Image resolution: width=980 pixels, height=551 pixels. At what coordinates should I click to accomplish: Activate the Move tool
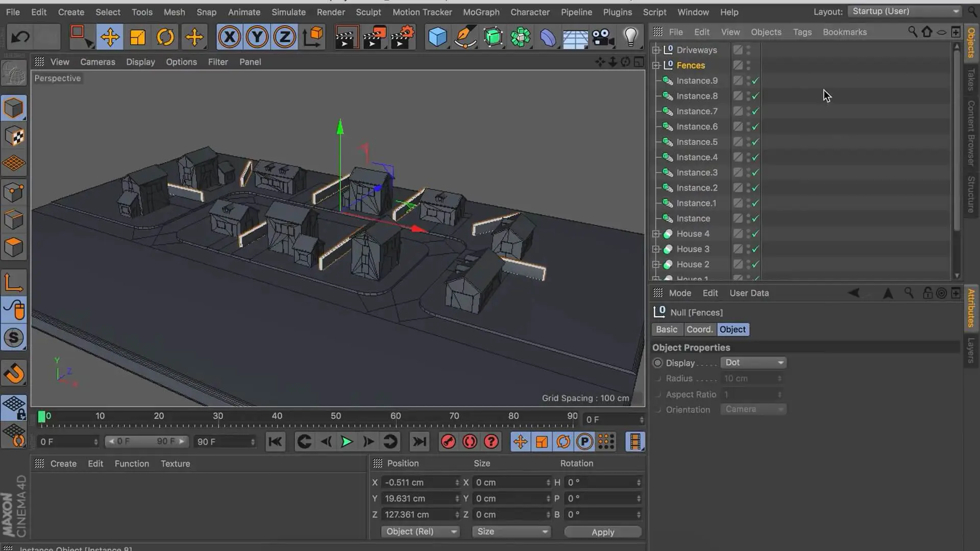click(110, 37)
